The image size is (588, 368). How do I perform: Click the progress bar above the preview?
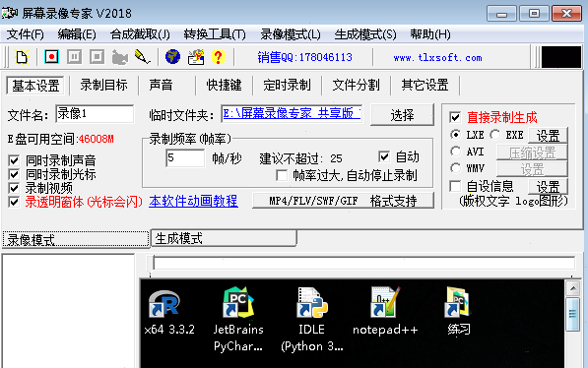pos(363,263)
